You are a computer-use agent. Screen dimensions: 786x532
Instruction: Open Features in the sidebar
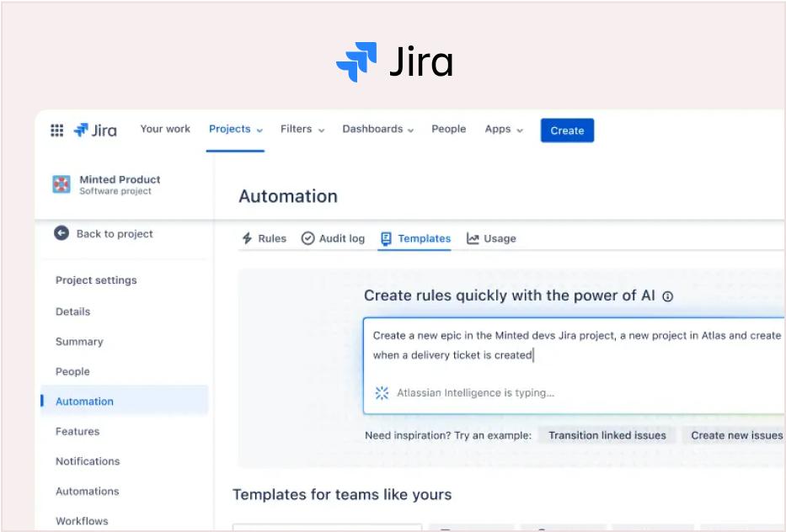pos(78,431)
